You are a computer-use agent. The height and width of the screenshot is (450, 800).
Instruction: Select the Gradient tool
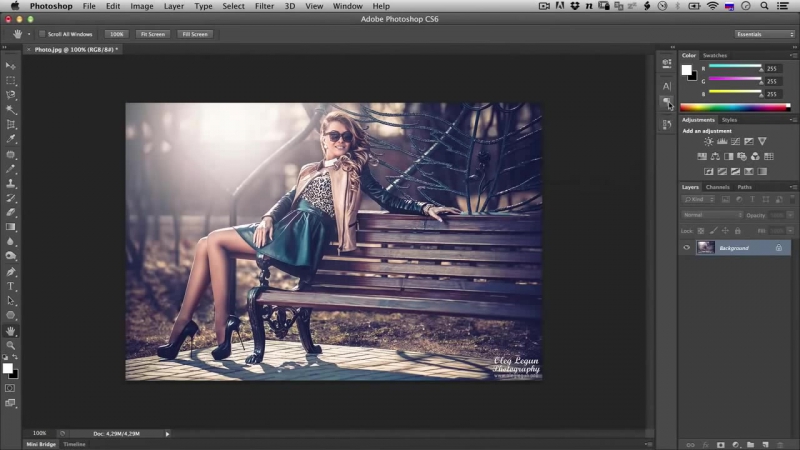(x=11, y=226)
